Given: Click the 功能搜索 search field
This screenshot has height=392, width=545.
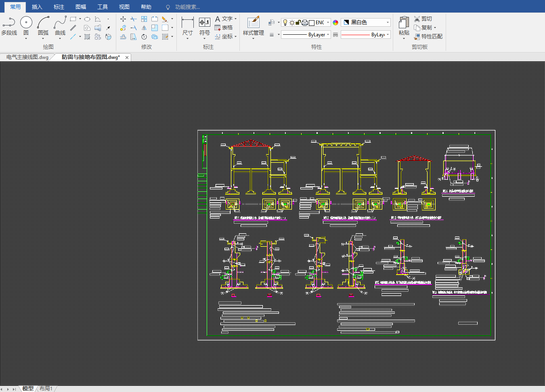Looking at the screenshot, I should click(x=187, y=7).
